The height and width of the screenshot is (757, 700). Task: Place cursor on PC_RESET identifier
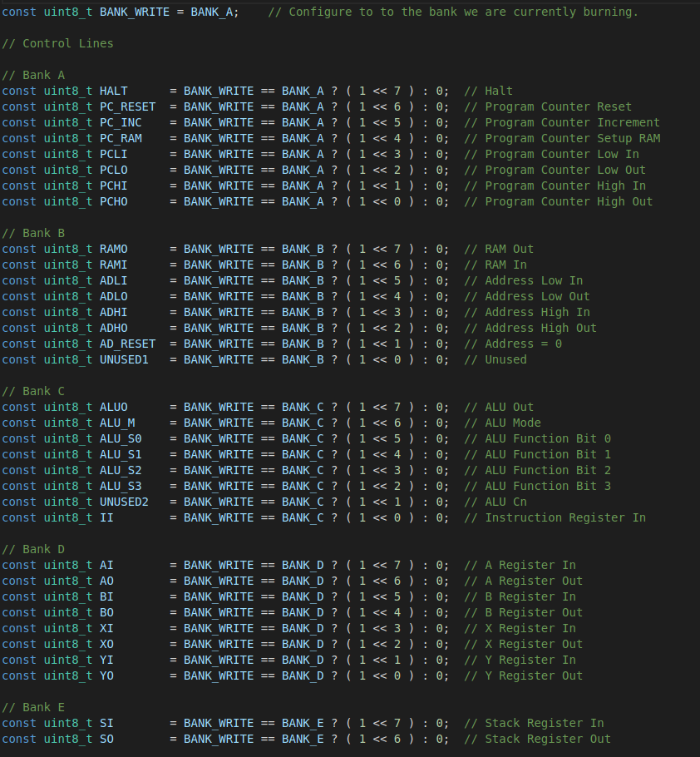pos(127,106)
